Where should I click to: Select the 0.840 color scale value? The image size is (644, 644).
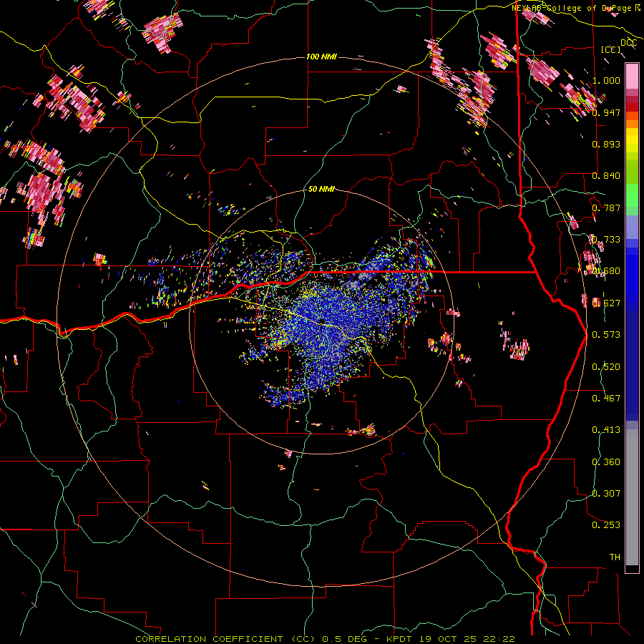click(x=606, y=176)
